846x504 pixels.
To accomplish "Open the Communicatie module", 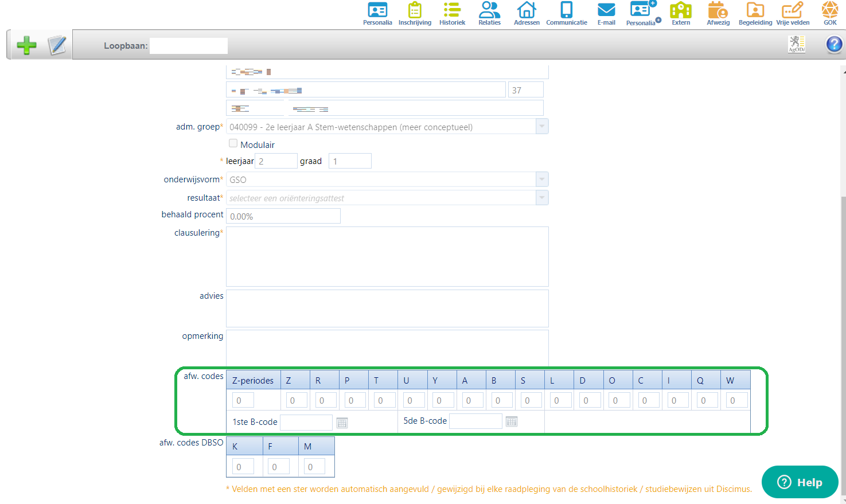I will pos(566,10).
